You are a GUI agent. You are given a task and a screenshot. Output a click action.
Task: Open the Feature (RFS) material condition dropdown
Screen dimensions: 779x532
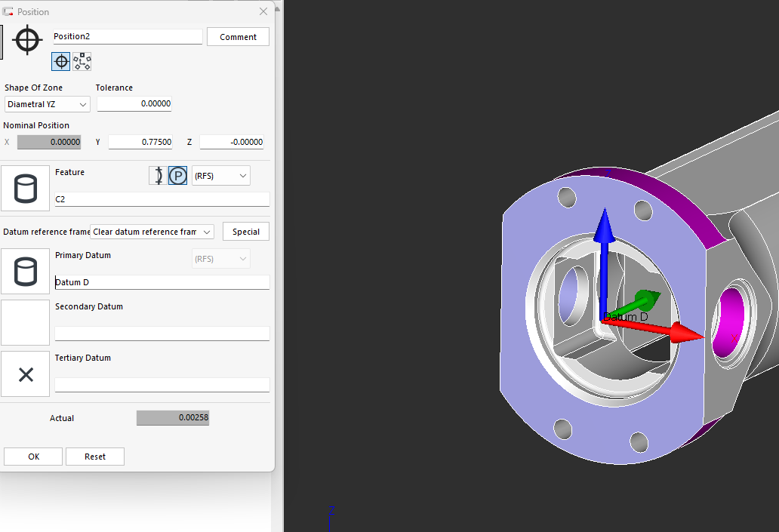(221, 176)
